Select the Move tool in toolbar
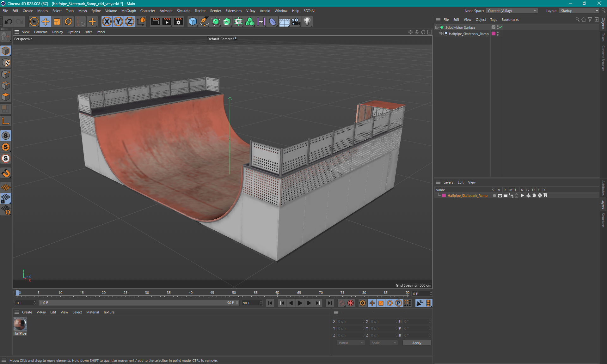This screenshot has height=364, width=607. [x=45, y=21]
